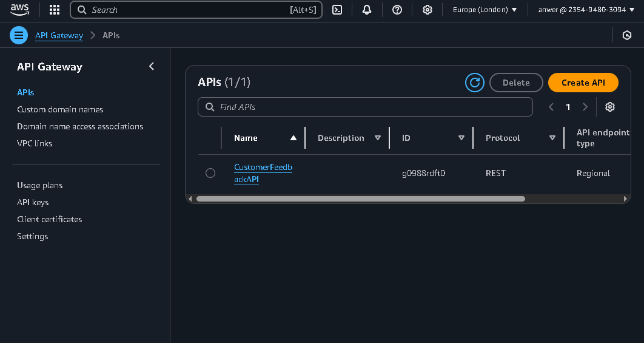Open Usage plans
Viewport: 644px width, 343px height.
[x=40, y=186]
